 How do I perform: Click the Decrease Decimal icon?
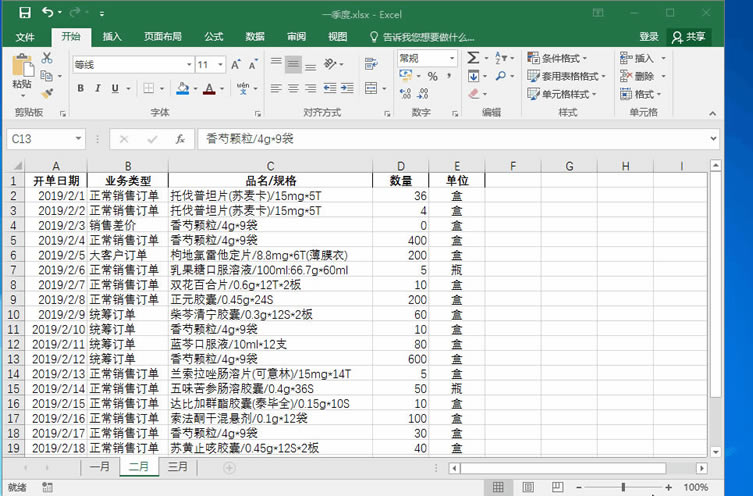[423, 93]
